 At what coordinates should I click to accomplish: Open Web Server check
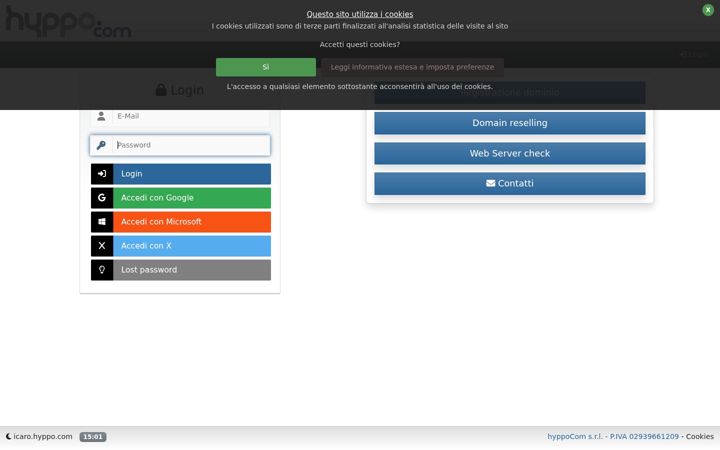click(510, 153)
